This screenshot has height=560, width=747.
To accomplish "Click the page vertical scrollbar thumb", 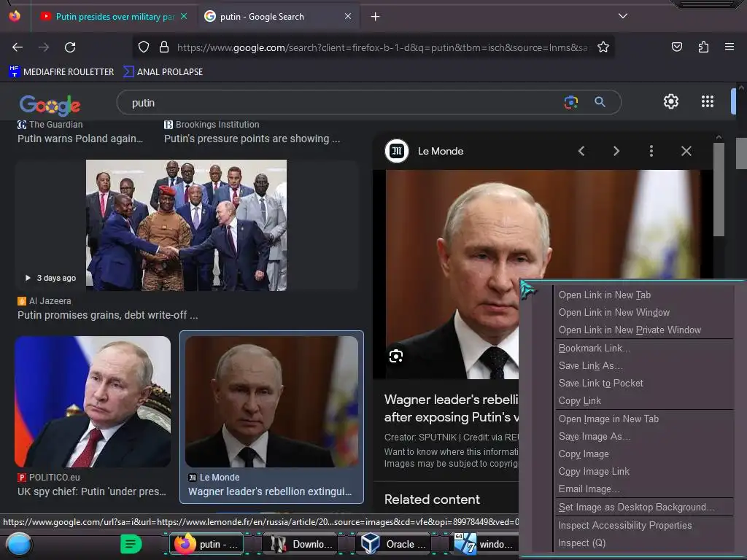I will [x=741, y=153].
